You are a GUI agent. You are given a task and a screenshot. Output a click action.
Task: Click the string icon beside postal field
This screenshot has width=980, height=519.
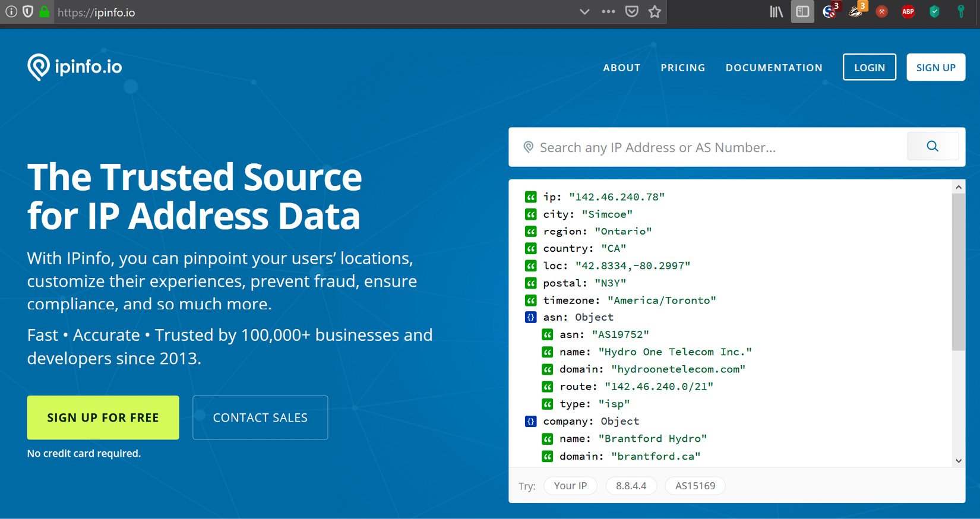click(531, 283)
